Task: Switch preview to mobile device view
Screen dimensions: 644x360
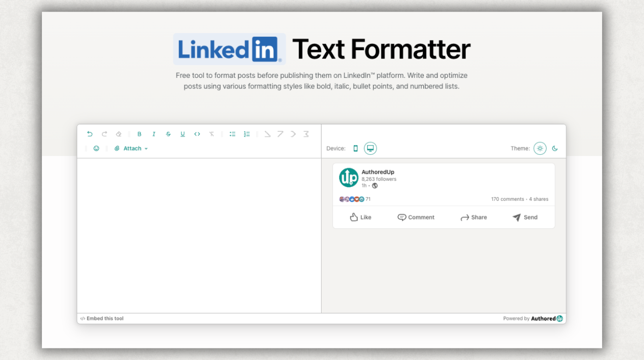Action: coord(355,148)
